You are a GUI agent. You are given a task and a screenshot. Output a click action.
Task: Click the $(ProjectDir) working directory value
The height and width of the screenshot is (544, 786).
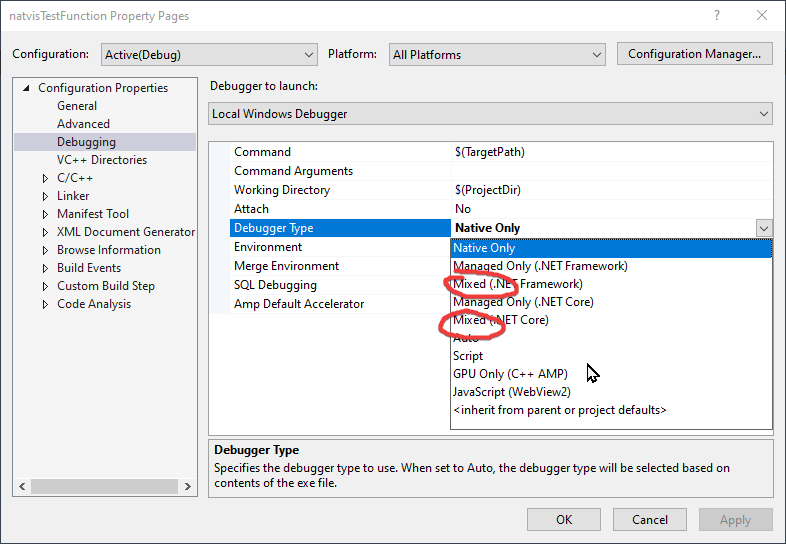coord(488,190)
